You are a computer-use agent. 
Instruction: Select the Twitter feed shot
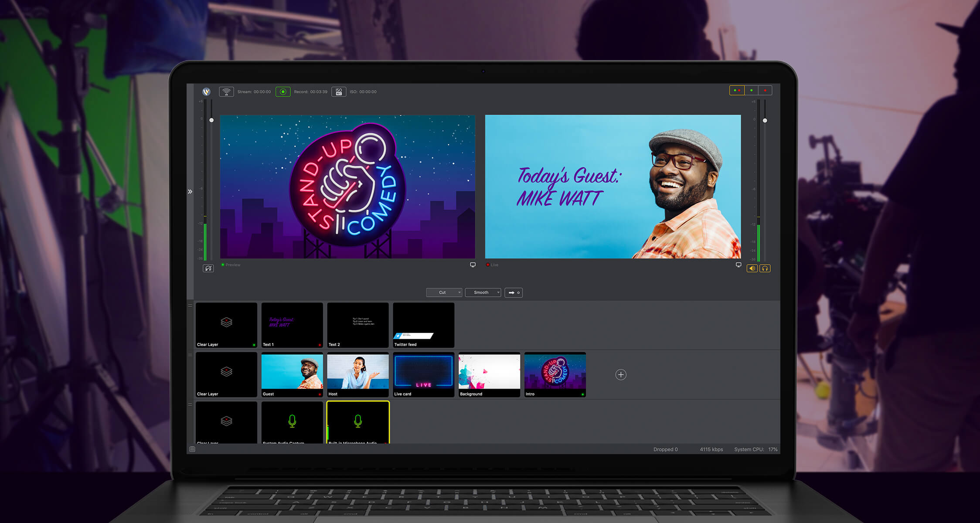pos(423,325)
